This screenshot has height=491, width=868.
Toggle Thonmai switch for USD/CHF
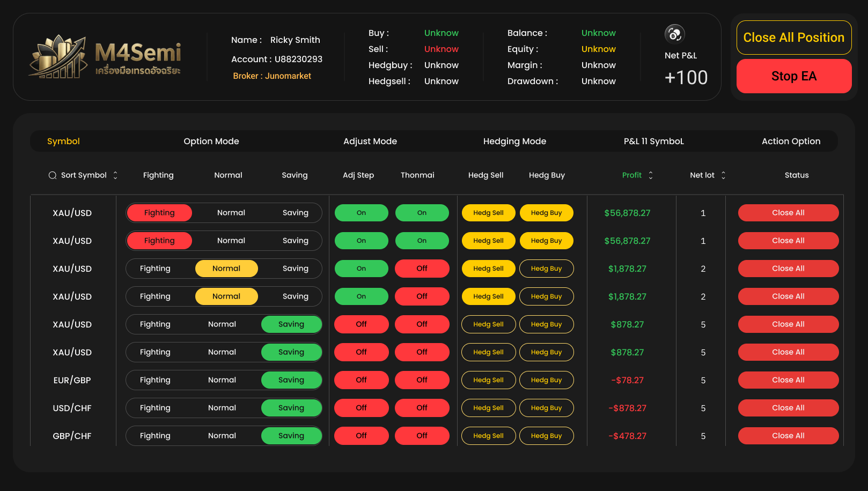click(x=422, y=408)
